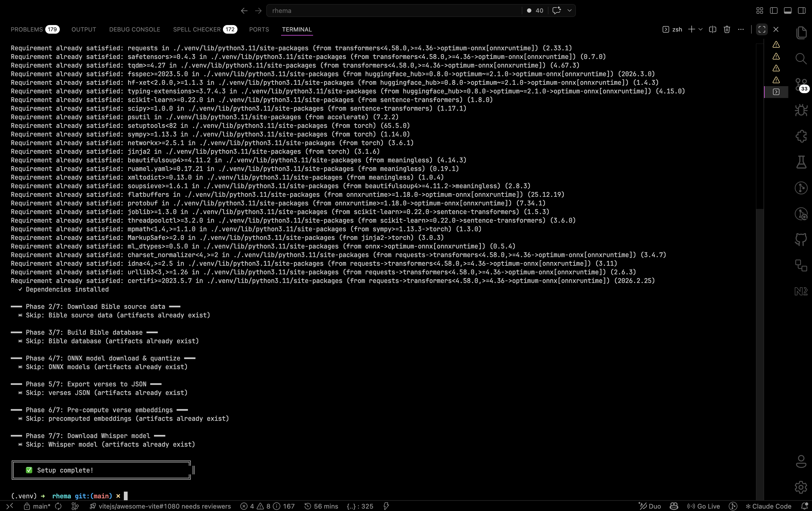Image resolution: width=812 pixels, height=511 pixels.
Task: Select the first warning terminal in list
Action: (776, 44)
